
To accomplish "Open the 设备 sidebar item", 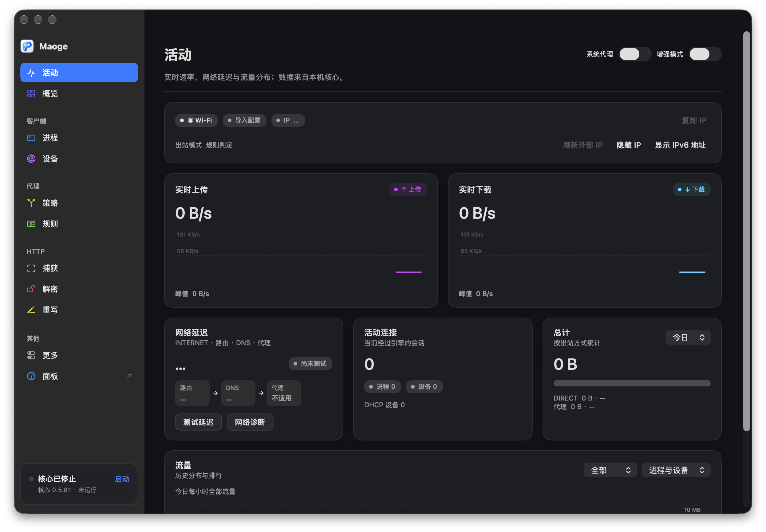I will coord(79,159).
